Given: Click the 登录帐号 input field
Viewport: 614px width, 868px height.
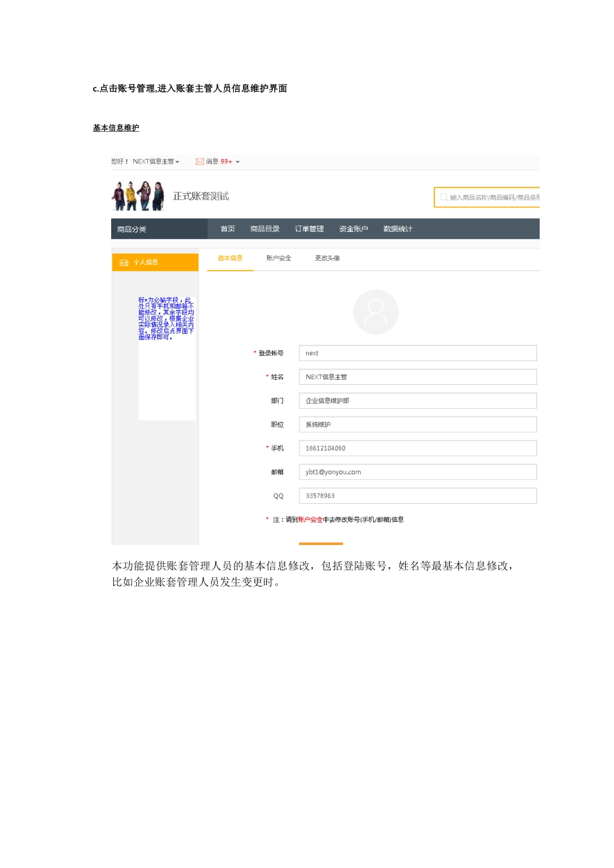Looking at the screenshot, I should tap(418, 353).
